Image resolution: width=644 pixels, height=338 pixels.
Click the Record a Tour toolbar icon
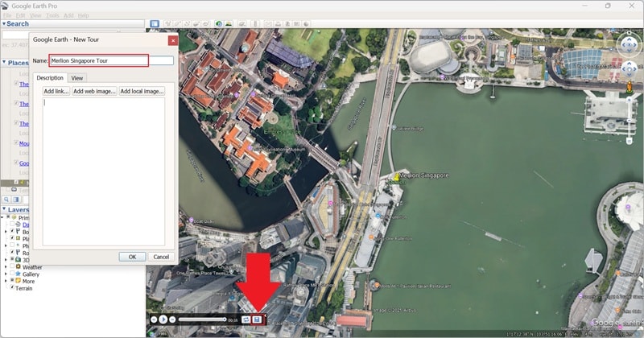(206, 24)
